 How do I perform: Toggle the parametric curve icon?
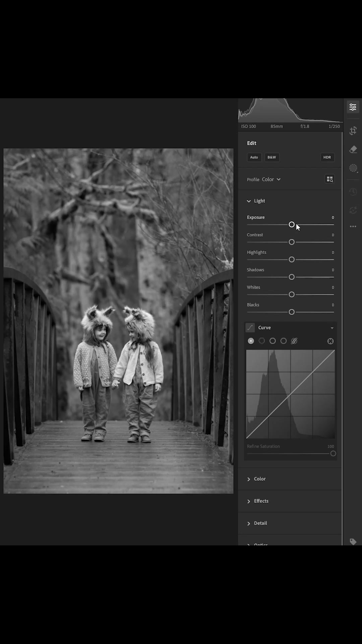coord(250,328)
